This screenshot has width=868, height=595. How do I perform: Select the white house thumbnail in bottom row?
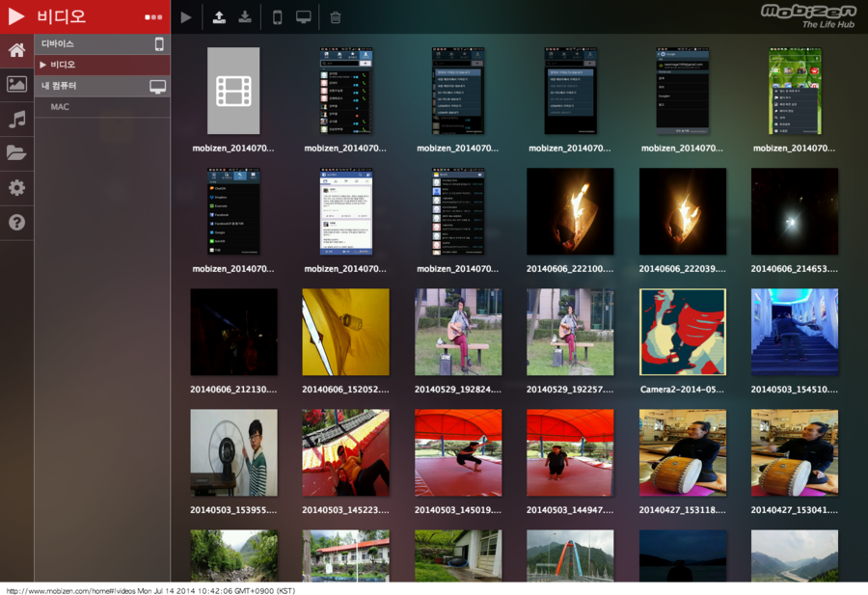pos(458,555)
